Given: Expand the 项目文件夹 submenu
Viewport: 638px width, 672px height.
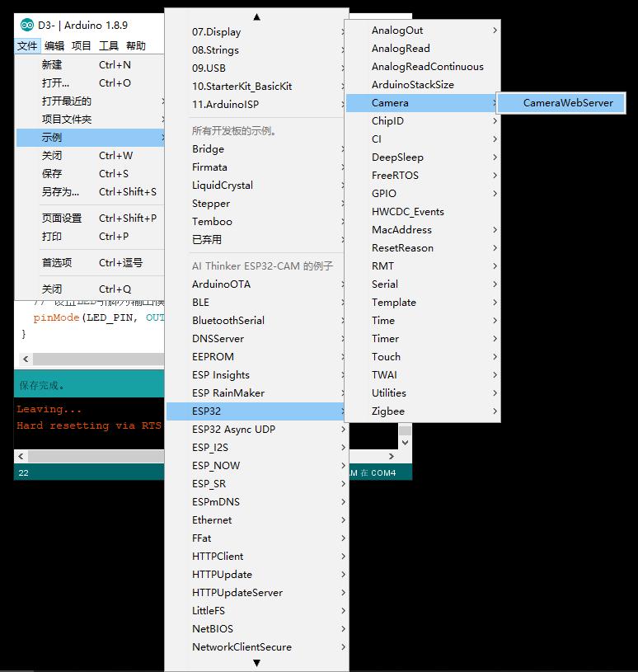Looking at the screenshot, I should point(90,119).
